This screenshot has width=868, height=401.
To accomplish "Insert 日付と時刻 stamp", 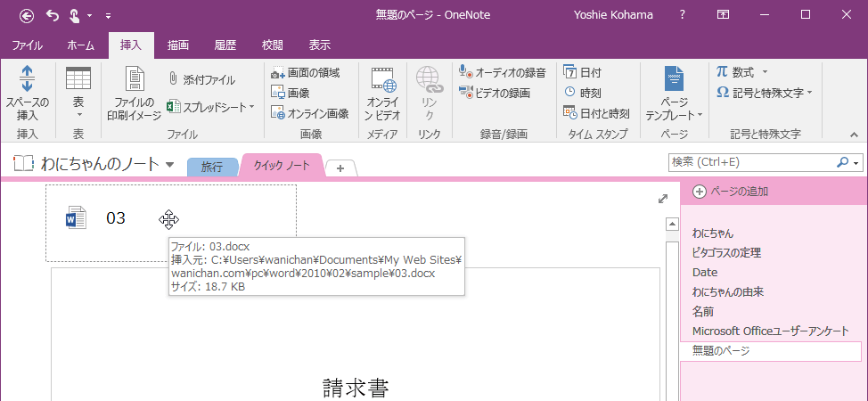I will click(x=596, y=113).
